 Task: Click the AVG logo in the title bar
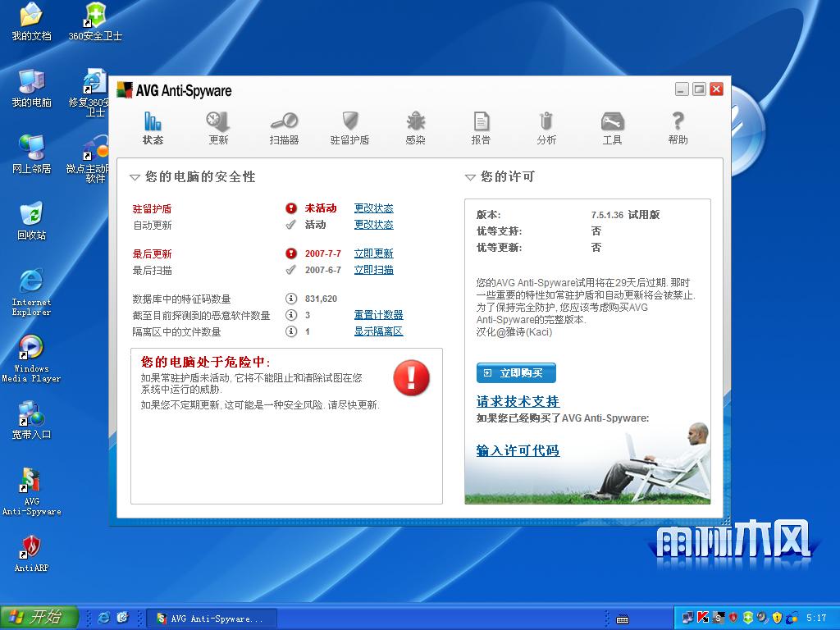pyautogui.click(x=125, y=90)
